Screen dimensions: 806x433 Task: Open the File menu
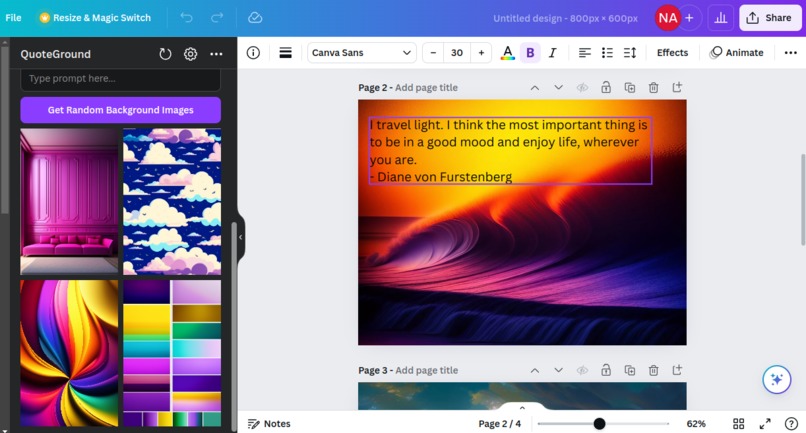pyautogui.click(x=13, y=18)
